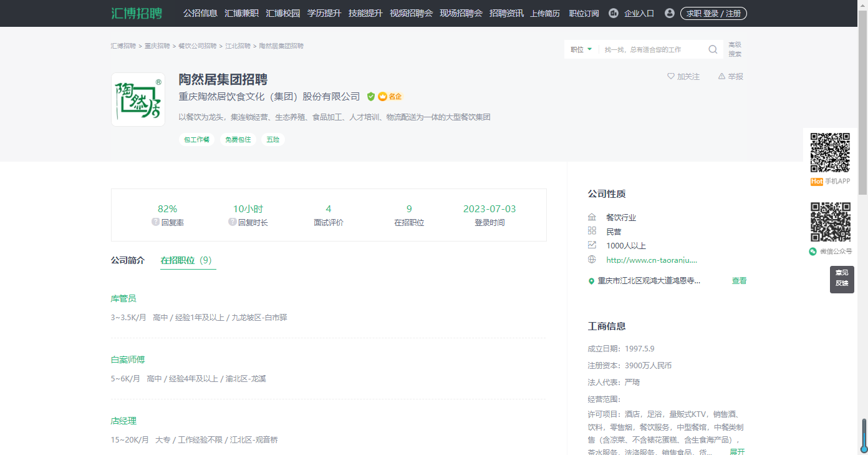Click 职位订阅 in header
The height and width of the screenshot is (455, 868).
584,13
